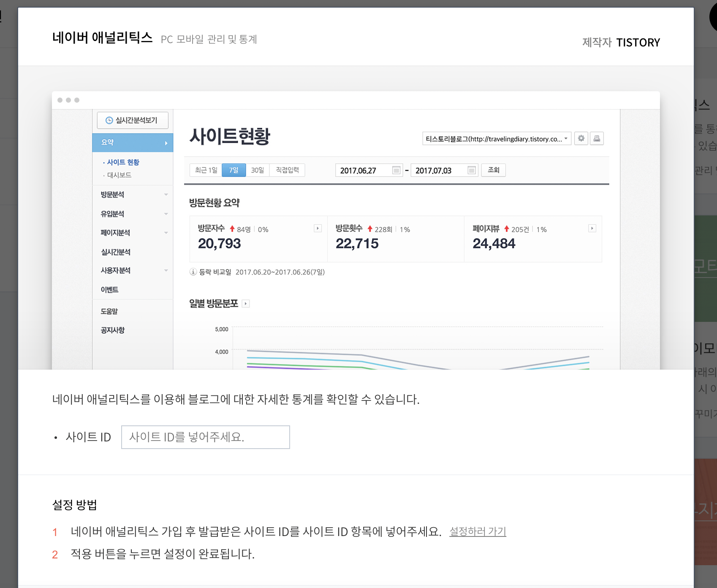Click the clock icon on 실시간분석보기
Image resolution: width=717 pixels, height=588 pixels.
click(109, 120)
